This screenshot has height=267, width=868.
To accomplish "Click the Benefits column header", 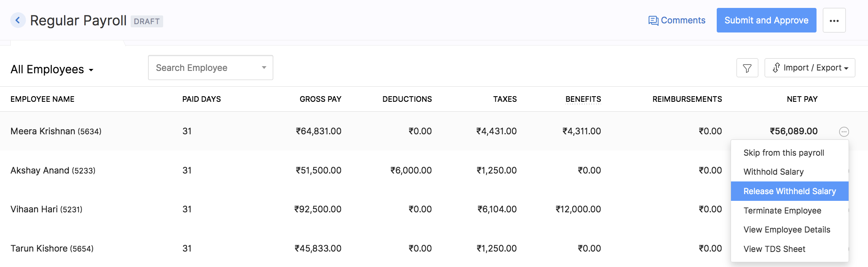I will click(x=583, y=99).
